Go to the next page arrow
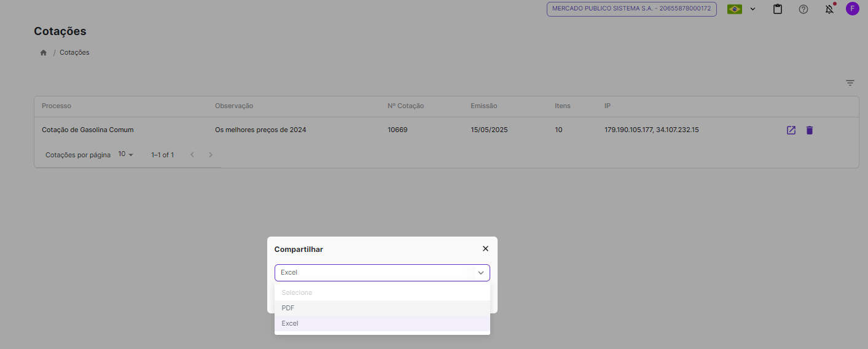Viewport: 868px width, 349px height. tap(211, 155)
